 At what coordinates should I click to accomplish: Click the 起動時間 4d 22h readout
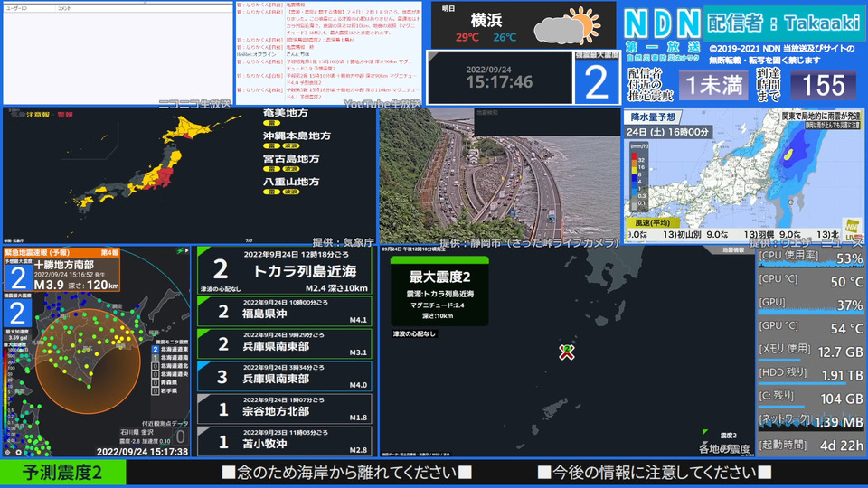[810, 445]
